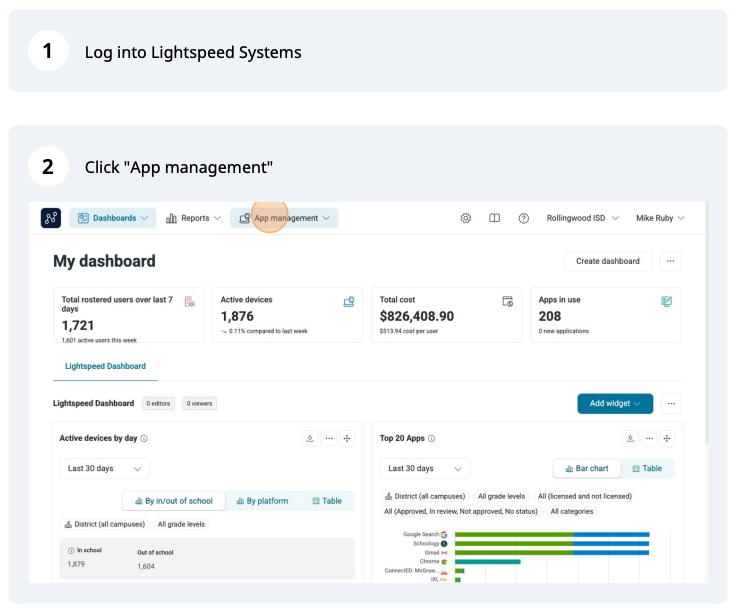Open Top 20 Apps widget options
The height and width of the screenshot is (611, 735).
[x=649, y=438]
